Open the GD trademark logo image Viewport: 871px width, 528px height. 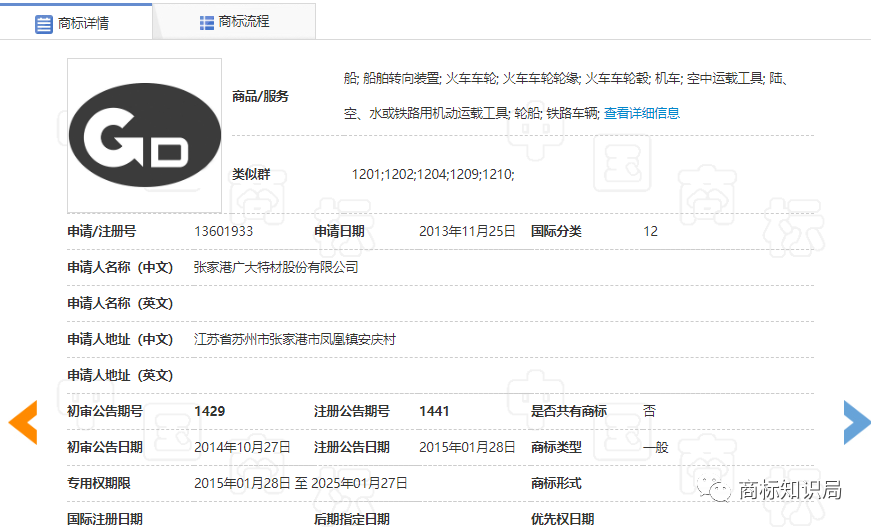click(144, 136)
